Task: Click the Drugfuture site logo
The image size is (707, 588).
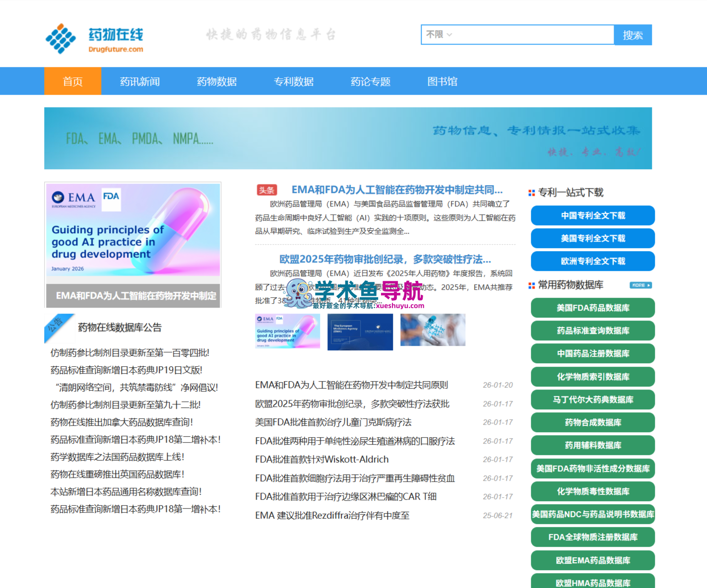Action: (x=94, y=39)
